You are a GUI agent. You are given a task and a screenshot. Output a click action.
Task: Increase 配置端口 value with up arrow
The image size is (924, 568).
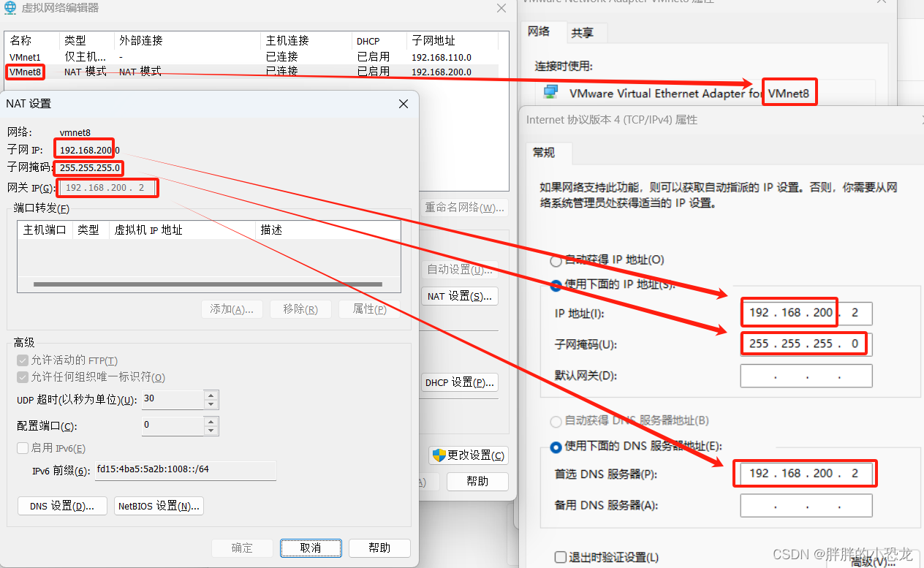click(211, 422)
